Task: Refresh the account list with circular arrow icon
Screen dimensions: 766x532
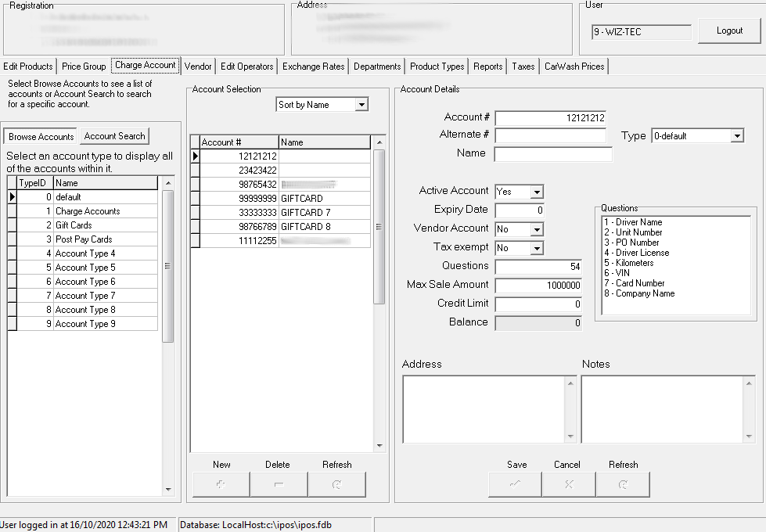Action: (336, 483)
